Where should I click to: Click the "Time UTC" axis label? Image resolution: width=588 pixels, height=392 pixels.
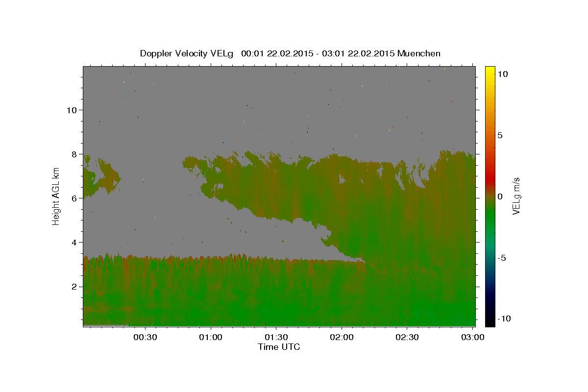279,347
